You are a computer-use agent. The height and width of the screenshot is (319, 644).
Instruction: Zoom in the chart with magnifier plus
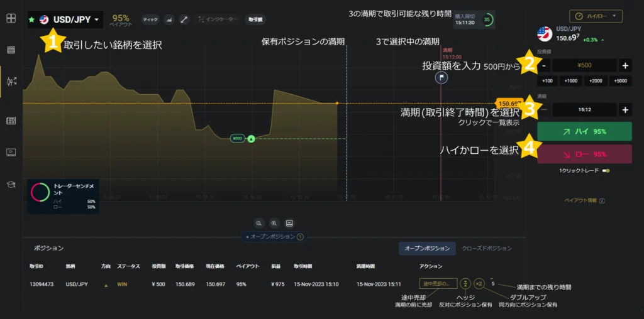(x=274, y=223)
